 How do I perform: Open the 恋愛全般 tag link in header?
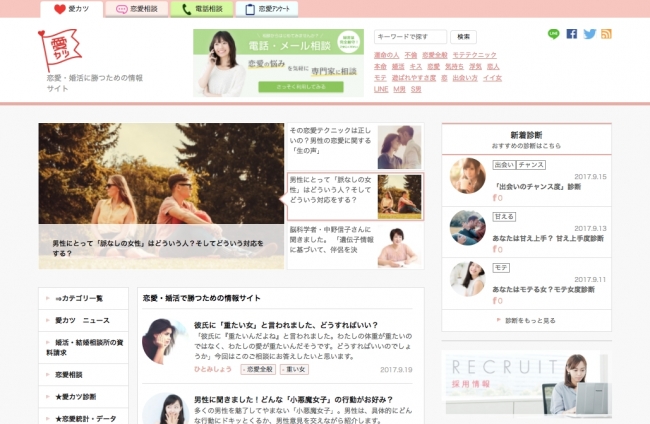pyautogui.click(x=435, y=55)
